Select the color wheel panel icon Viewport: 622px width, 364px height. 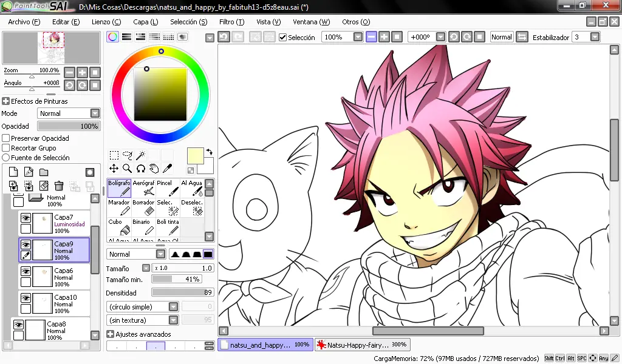point(112,37)
